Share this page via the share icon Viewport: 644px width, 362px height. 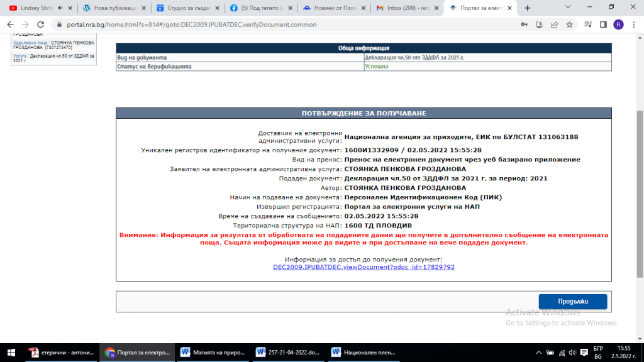click(555, 25)
